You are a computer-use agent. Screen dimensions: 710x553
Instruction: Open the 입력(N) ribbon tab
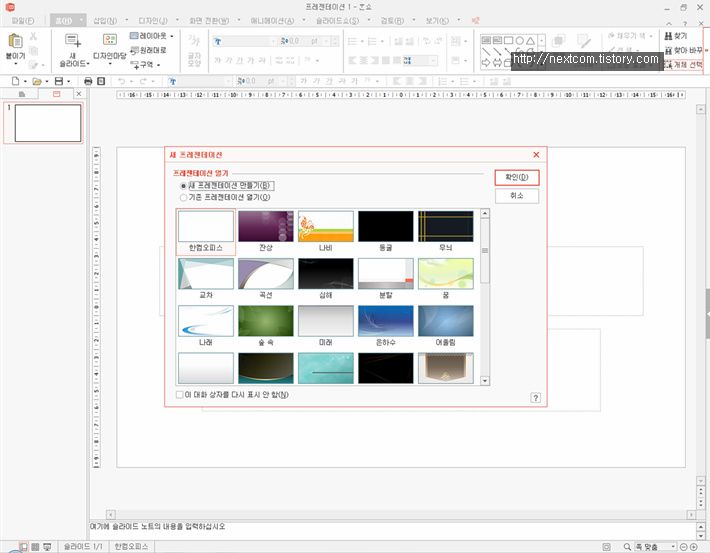105,21
